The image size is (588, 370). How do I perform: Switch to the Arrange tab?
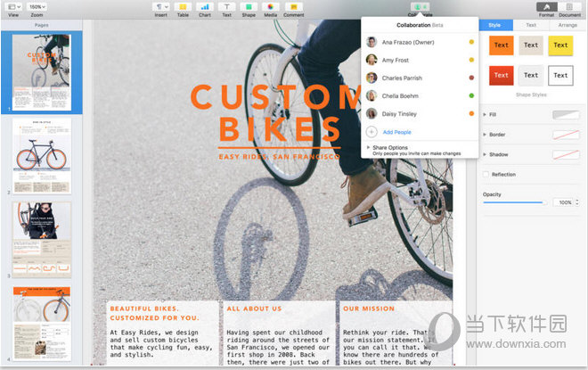(568, 26)
